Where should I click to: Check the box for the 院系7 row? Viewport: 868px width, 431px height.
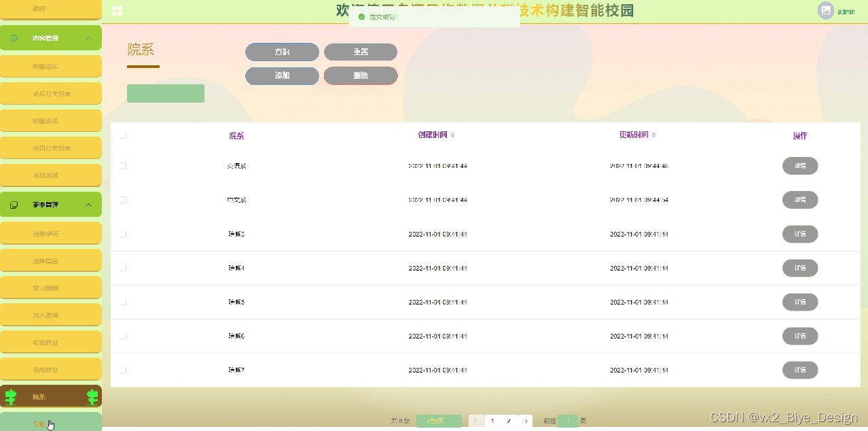pos(123,370)
